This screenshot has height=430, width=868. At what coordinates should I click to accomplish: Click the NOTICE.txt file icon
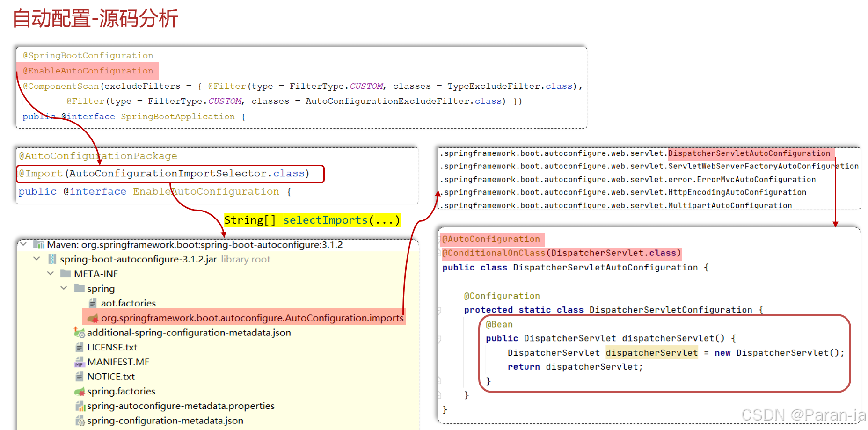[79, 377]
